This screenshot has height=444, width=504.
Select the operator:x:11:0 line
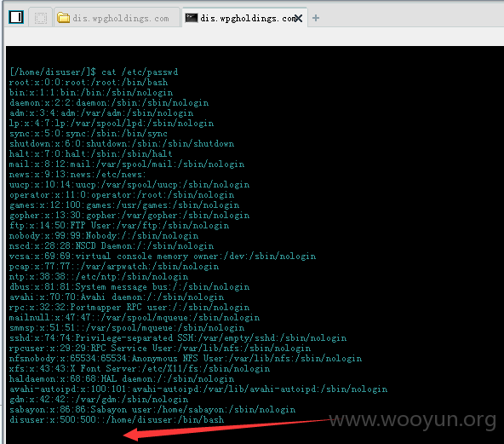pos(122,195)
